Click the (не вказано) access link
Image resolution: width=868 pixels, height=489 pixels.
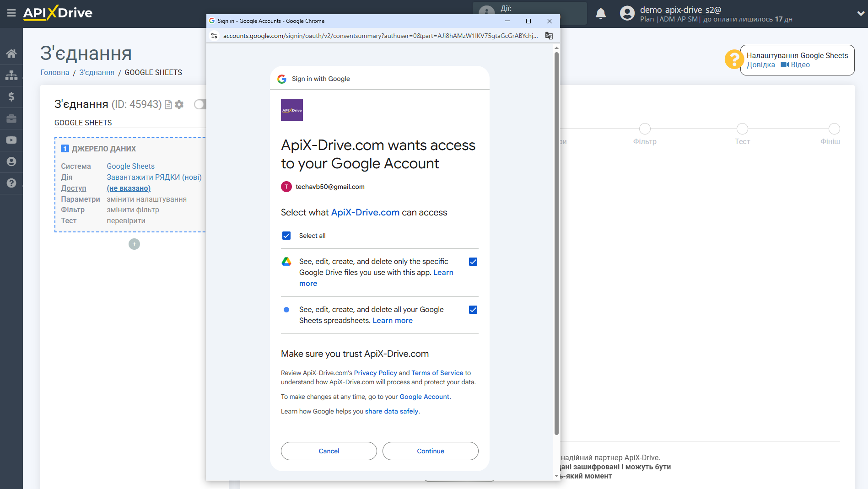point(129,188)
